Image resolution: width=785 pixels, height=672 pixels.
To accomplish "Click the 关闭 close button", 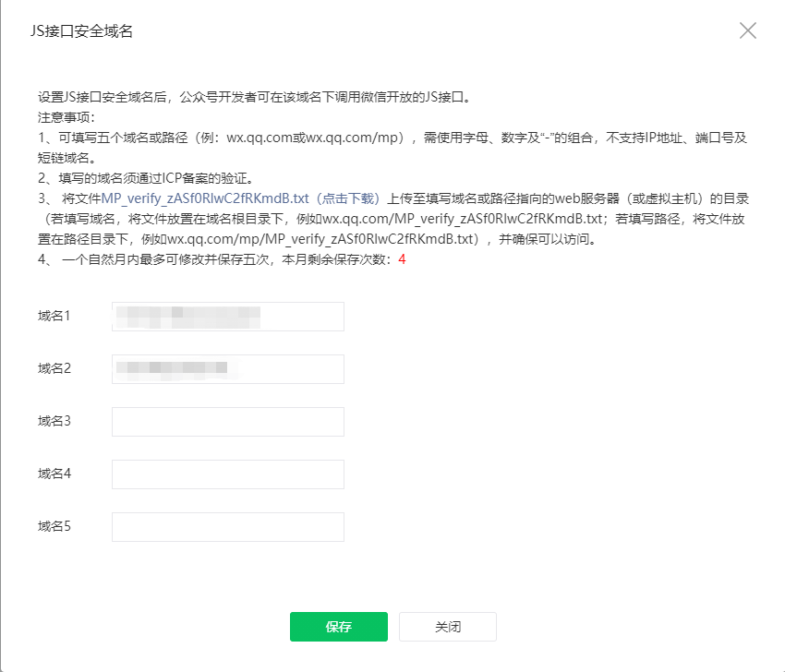I will tap(447, 627).
